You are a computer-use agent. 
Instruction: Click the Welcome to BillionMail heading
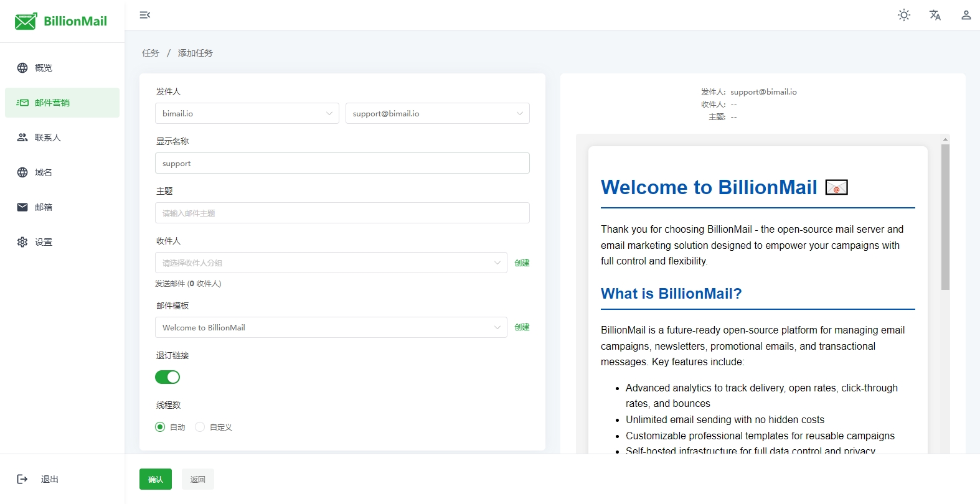click(709, 187)
